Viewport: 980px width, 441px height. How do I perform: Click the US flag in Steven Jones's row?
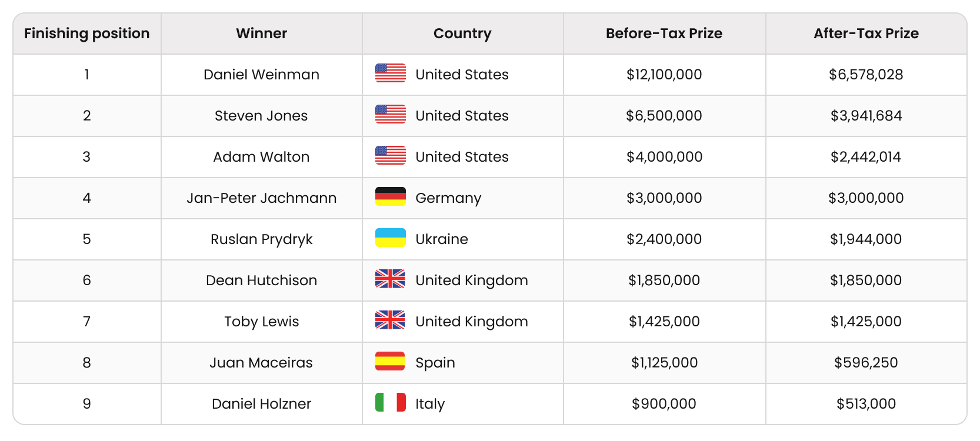(391, 115)
